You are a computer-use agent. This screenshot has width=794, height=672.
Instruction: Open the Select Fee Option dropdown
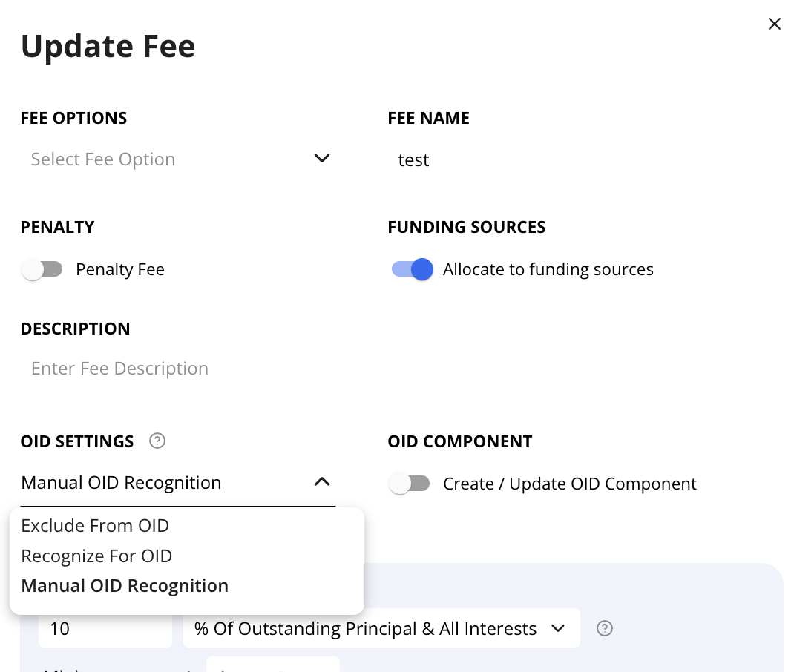(x=178, y=159)
